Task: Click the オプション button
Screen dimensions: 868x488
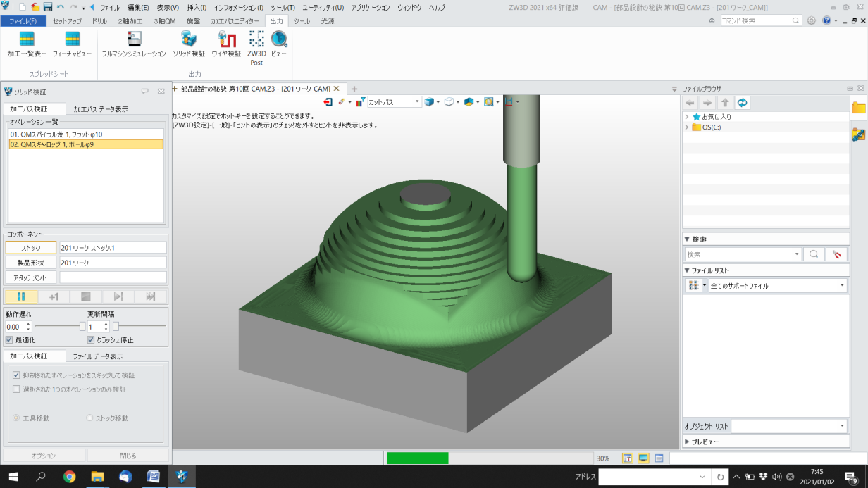Action: point(43,456)
